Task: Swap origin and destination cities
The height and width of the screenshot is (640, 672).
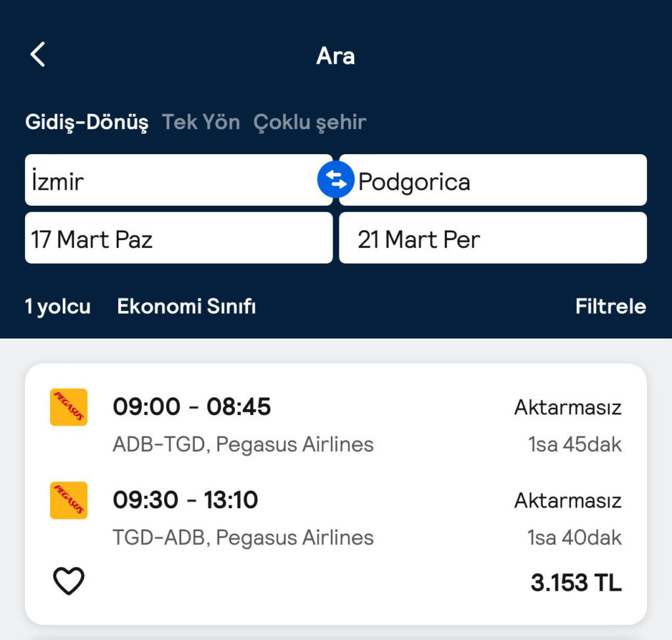Action: [335, 180]
